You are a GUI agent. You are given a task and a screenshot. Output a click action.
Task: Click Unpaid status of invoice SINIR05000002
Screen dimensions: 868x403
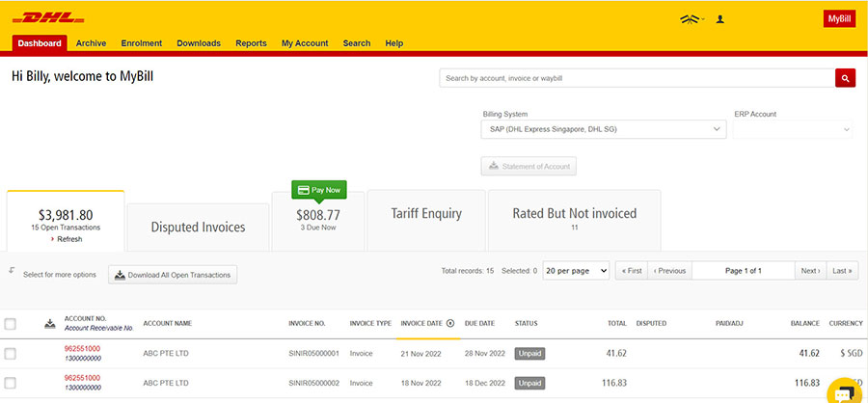pos(529,383)
